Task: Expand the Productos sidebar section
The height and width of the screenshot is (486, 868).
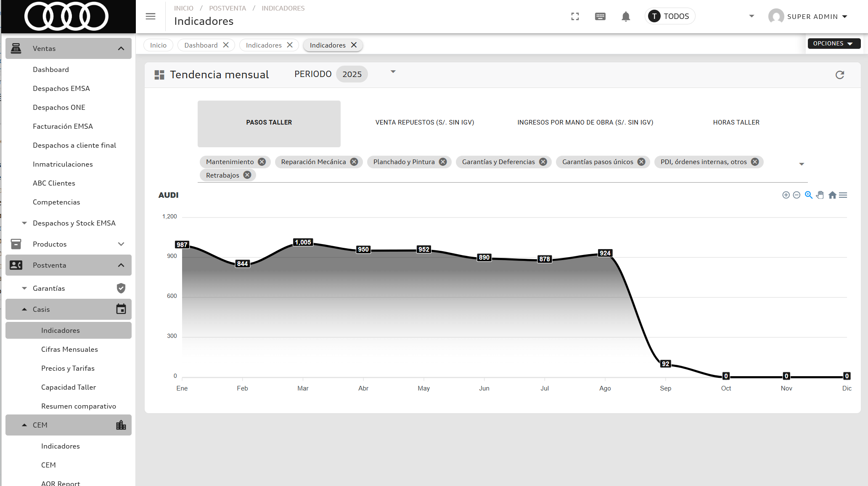Action: [x=121, y=244]
